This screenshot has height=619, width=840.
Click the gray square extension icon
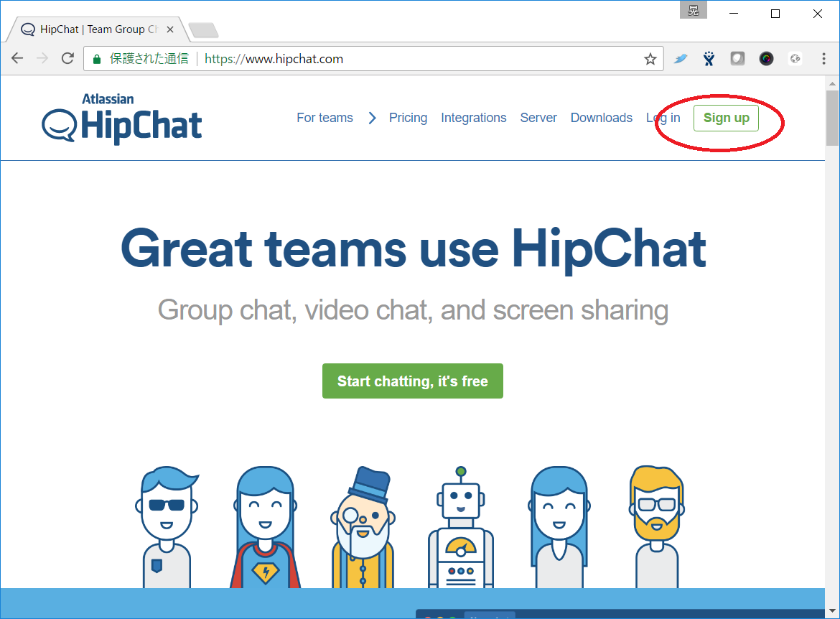(737, 59)
